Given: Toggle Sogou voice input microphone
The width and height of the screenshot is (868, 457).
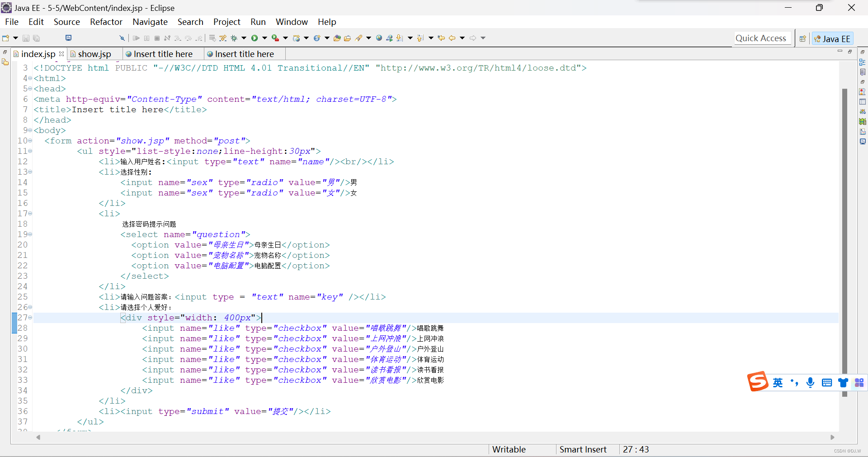Looking at the screenshot, I should [811, 383].
